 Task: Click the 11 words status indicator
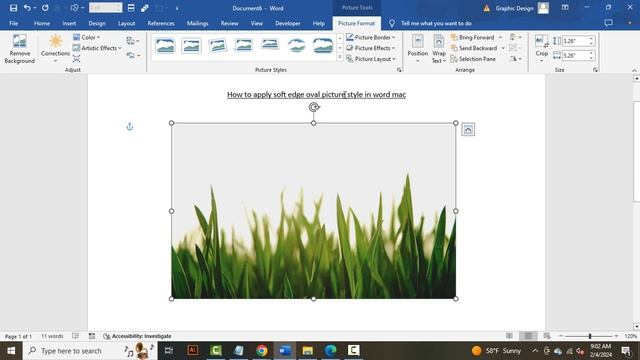[52, 336]
